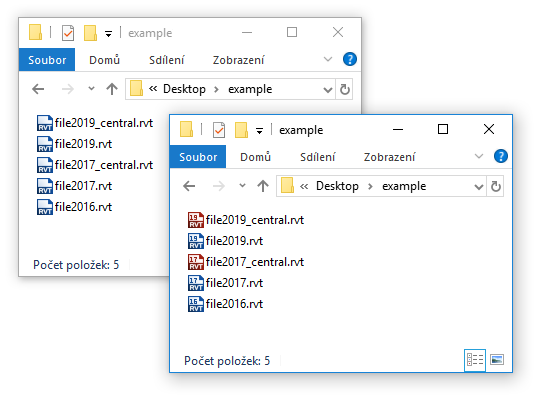Go back using arrow in back window

(38, 89)
